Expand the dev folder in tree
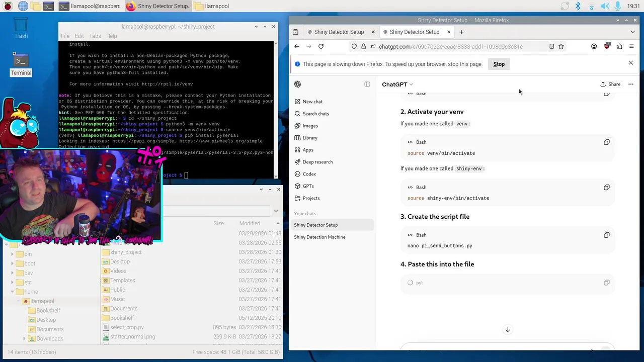Image resolution: width=644 pixels, height=362 pixels. pyautogui.click(x=12, y=273)
